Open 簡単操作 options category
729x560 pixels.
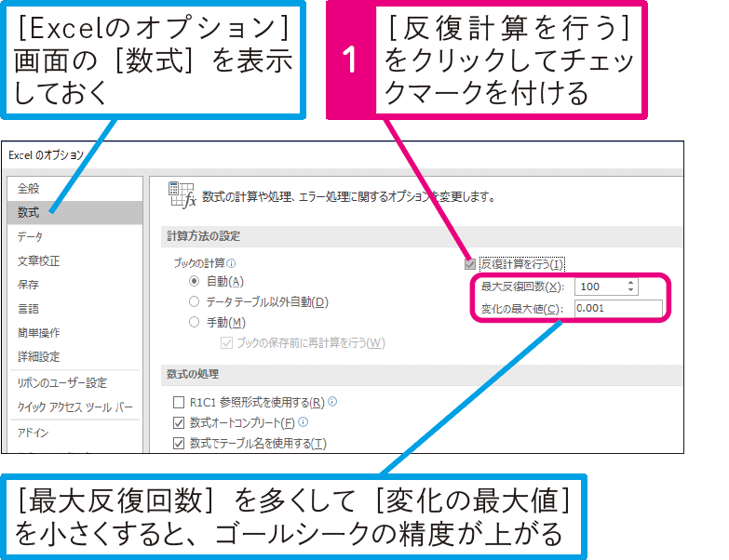point(74,333)
